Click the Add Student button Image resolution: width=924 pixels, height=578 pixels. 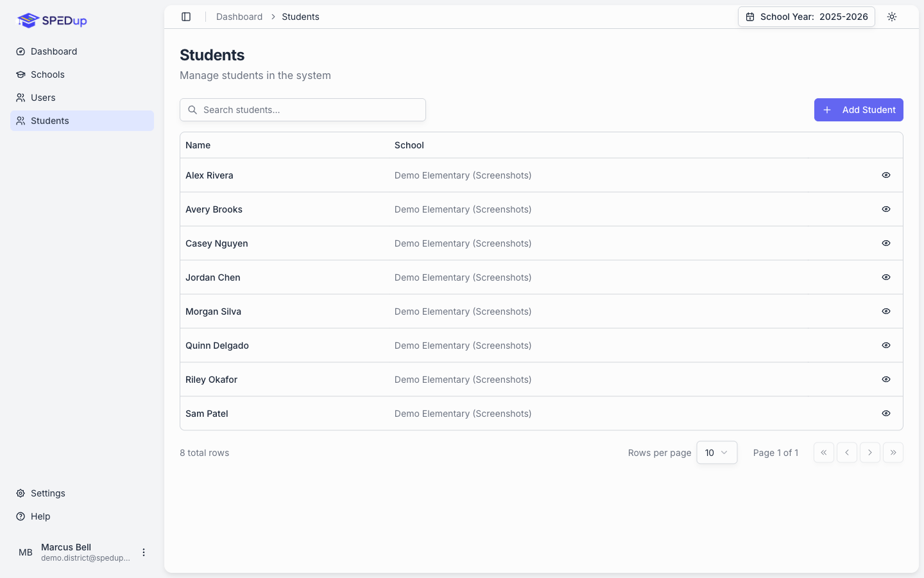(x=859, y=110)
